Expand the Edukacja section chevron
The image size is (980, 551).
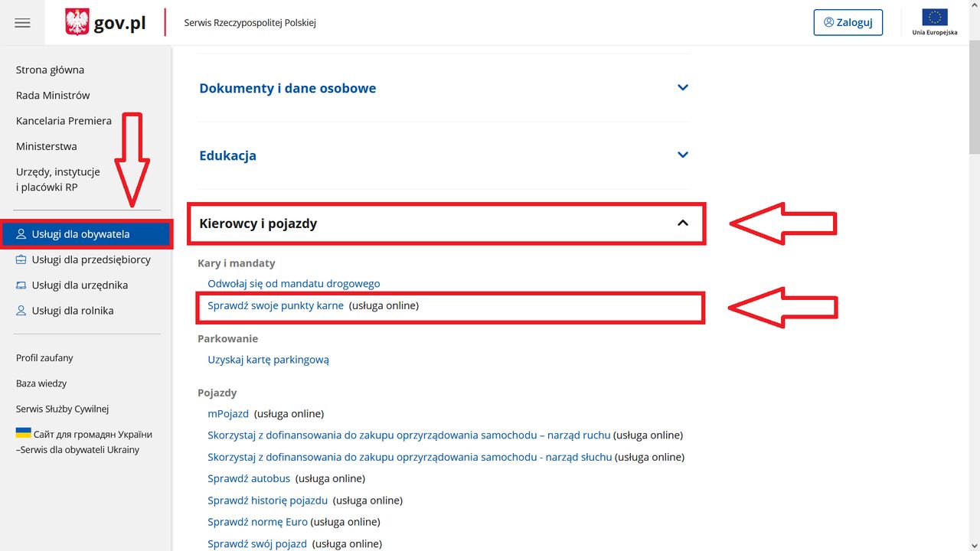click(683, 155)
